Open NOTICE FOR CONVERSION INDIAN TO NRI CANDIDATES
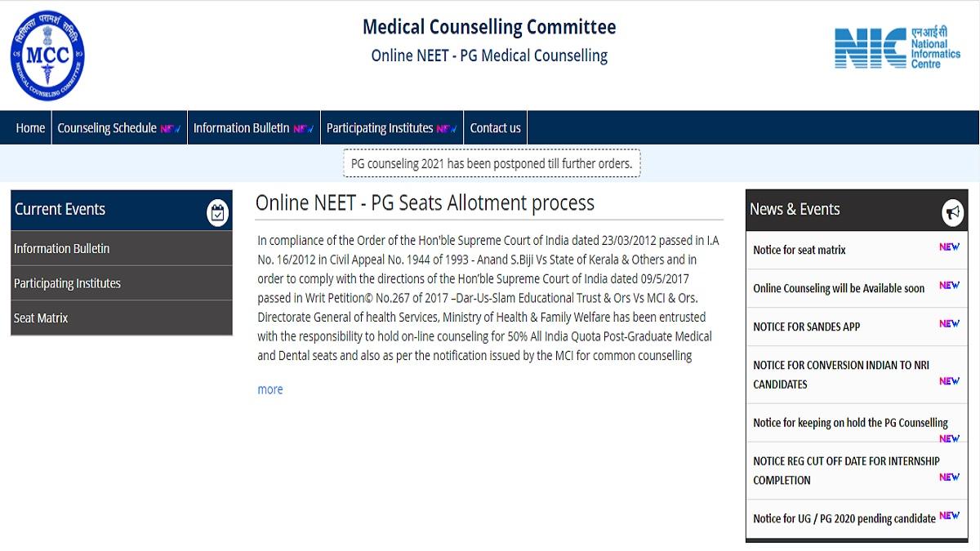This screenshot has width=980, height=551. tap(840, 375)
